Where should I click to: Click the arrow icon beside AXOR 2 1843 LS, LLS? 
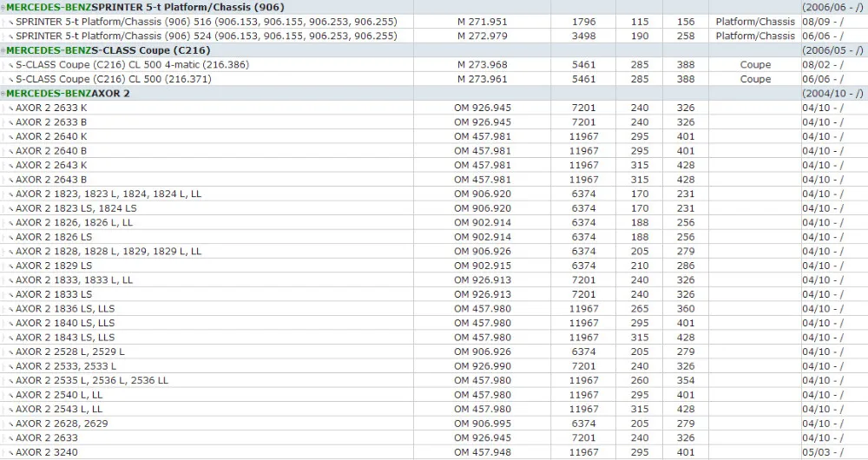(10, 338)
